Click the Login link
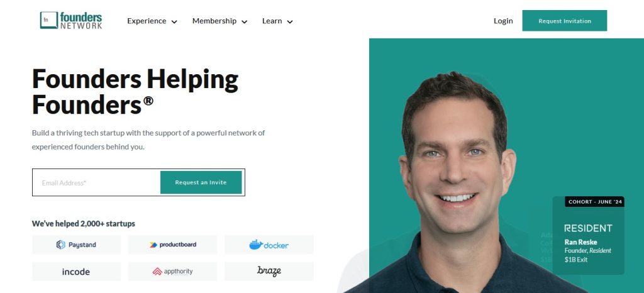The image size is (644, 293). click(503, 21)
